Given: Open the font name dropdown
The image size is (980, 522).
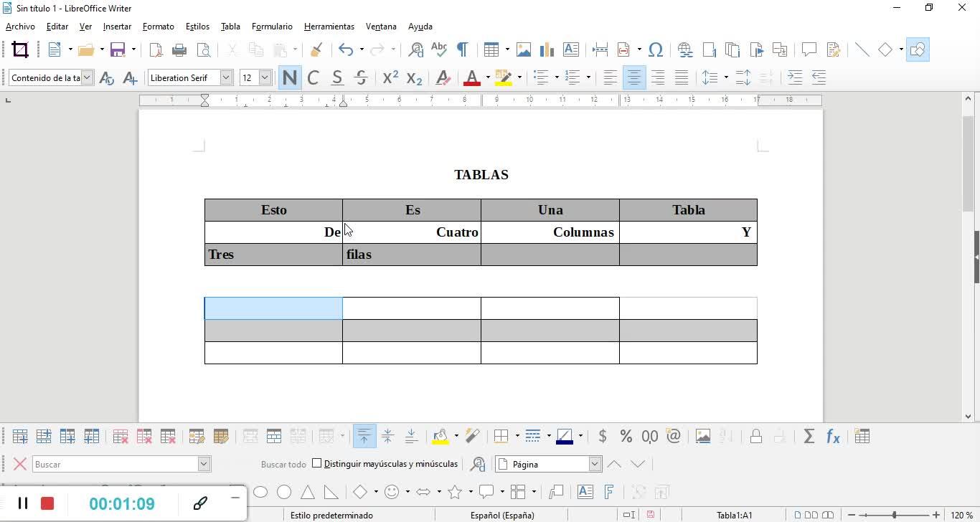Looking at the screenshot, I should [226, 77].
